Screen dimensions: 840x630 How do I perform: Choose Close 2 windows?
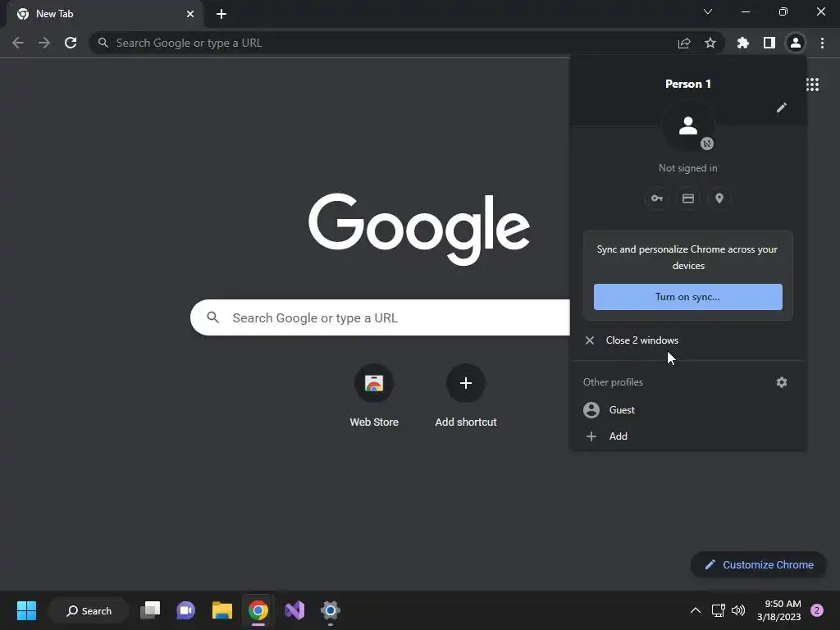pyautogui.click(x=688, y=340)
